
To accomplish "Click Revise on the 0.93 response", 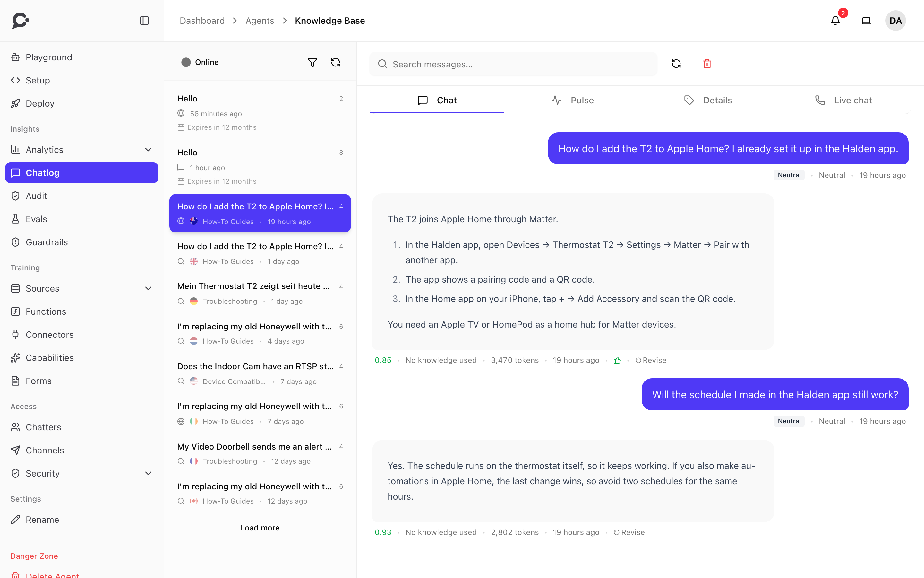I will (x=629, y=532).
